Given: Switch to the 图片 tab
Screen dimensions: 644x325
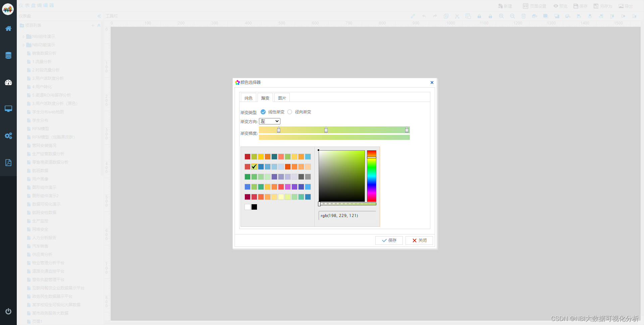Looking at the screenshot, I should click(x=282, y=98).
